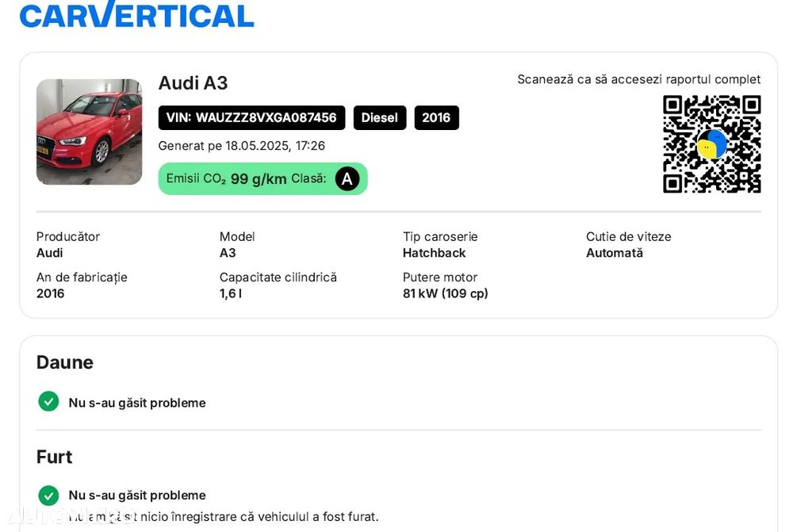Click the VIN WAUZZZ8VXGA087456 badge
The image size is (793, 532).
(251, 118)
